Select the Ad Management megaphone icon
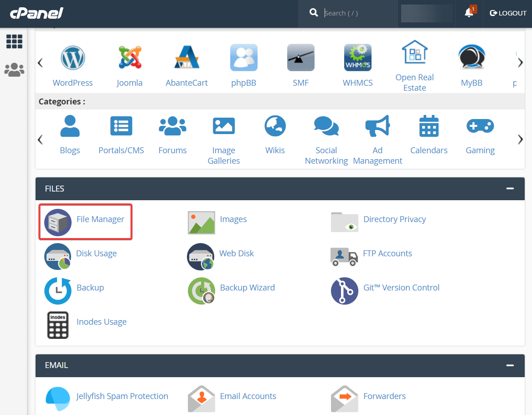 [377, 126]
